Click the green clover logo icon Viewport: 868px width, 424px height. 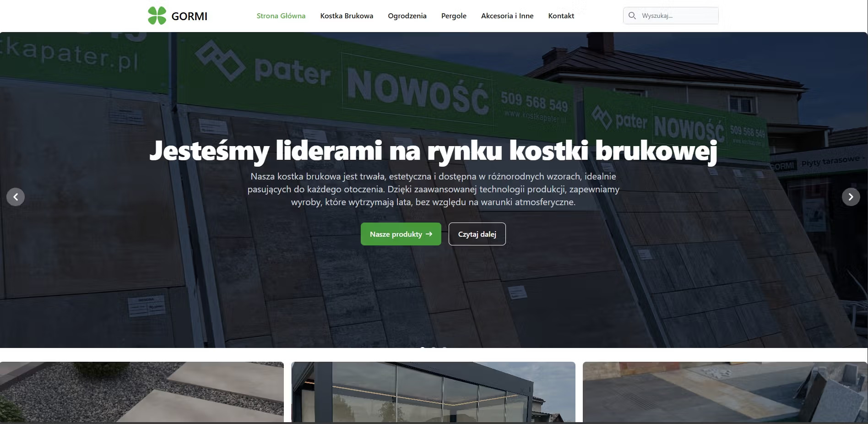coord(157,16)
